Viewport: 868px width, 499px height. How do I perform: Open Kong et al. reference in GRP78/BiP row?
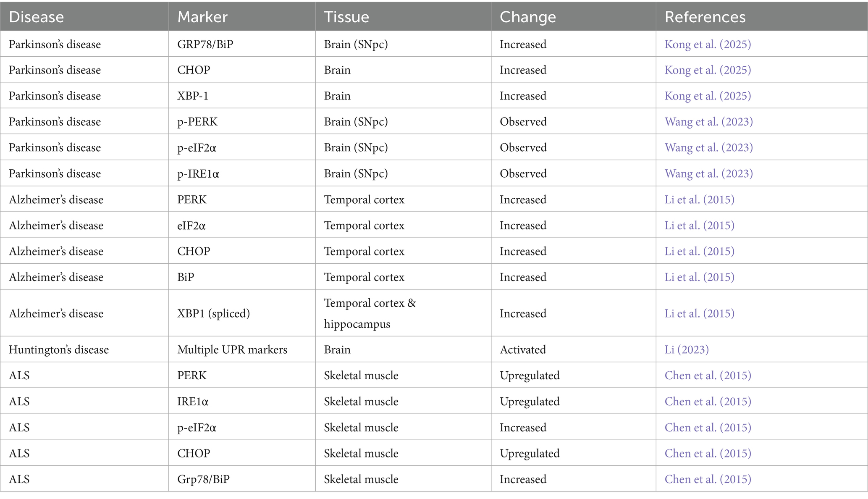tap(708, 45)
